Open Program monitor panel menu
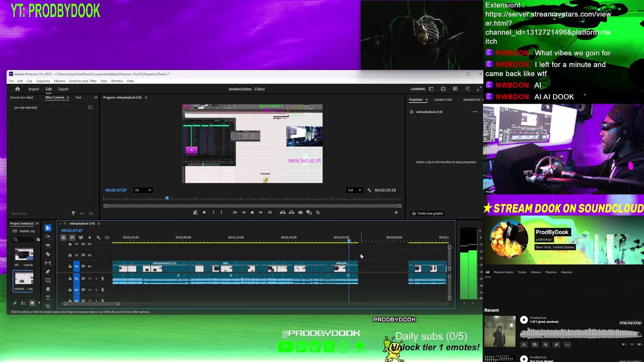 tap(146, 98)
